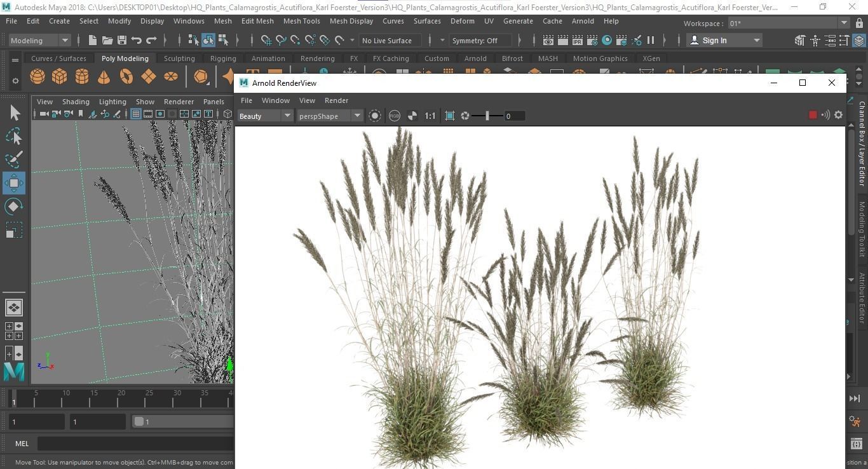
Task: Click the Redo arrow icon
Action: (x=151, y=40)
